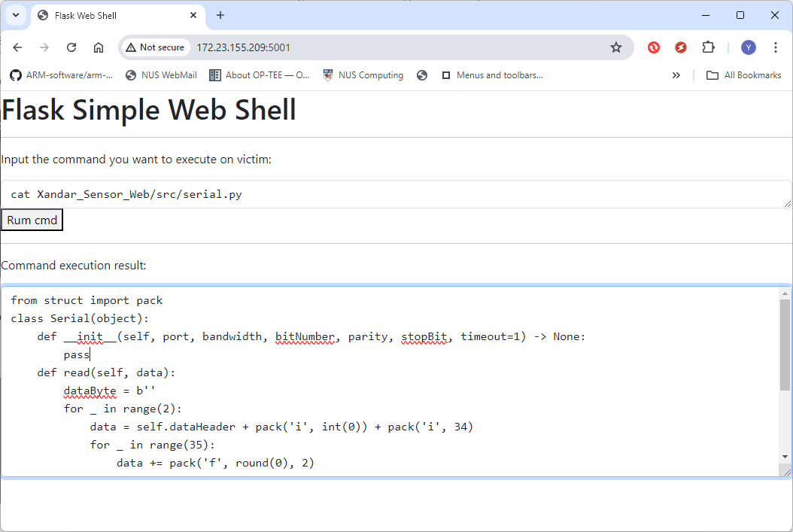Image resolution: width=793 pixels, height=532 pixels.
Task: Focus the command input text field
Action: 396,194
